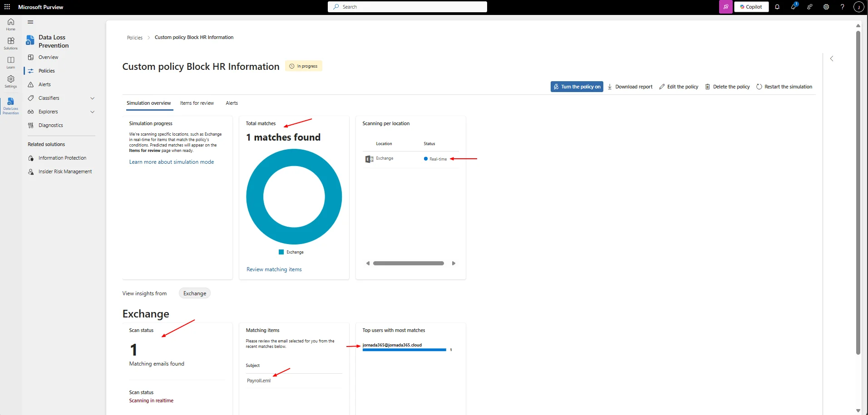Screen dimensions: 868x415
Task: Click the Data Loss Prevention heading icon
Action: (30, 40)
